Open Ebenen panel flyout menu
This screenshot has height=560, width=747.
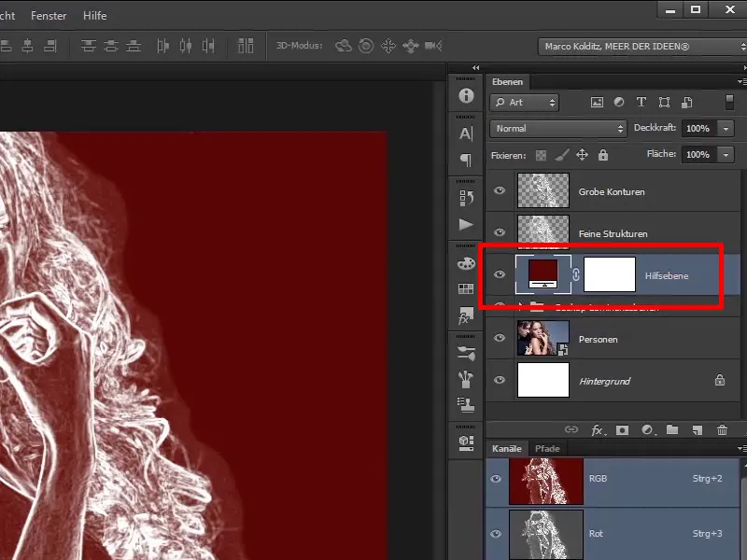click(741, 82)
